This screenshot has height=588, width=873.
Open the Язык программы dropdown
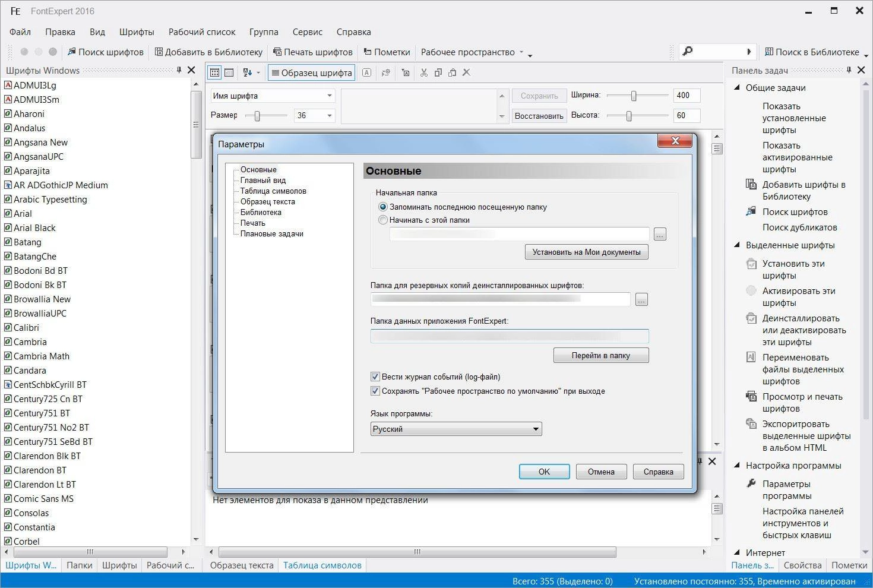coord(456,429)
